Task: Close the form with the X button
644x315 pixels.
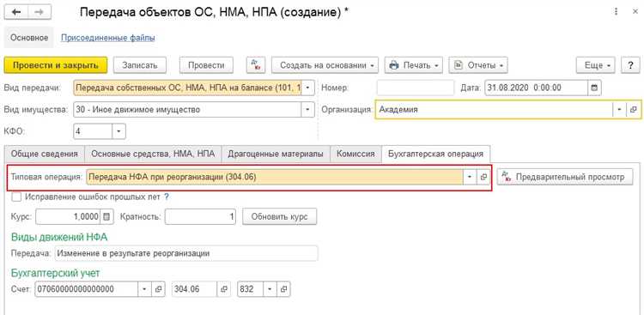Action: coord(635,12)
